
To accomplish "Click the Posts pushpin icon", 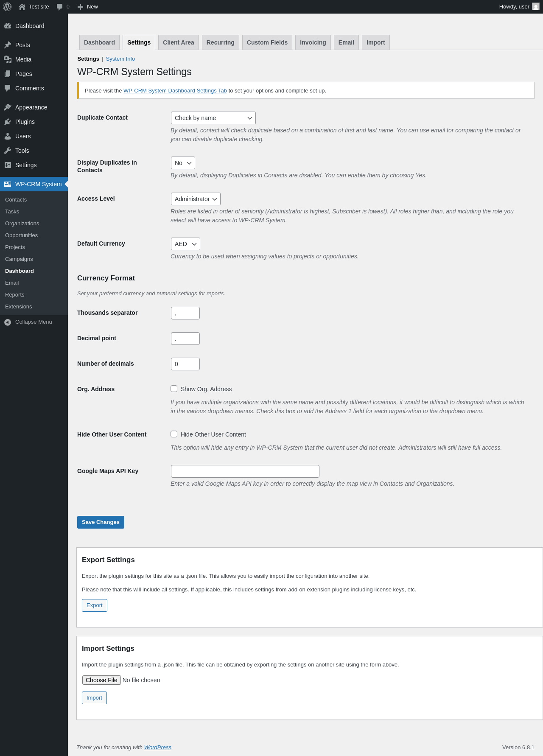I will (8, 45).
